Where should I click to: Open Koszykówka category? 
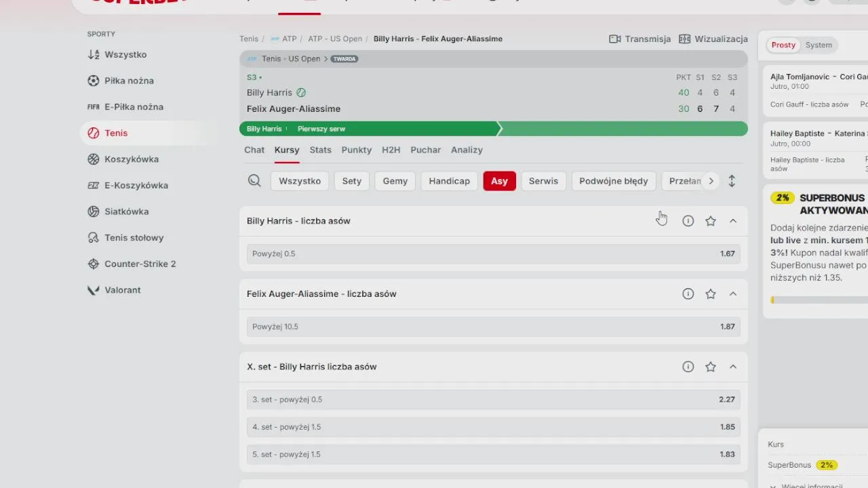point(123,159)
